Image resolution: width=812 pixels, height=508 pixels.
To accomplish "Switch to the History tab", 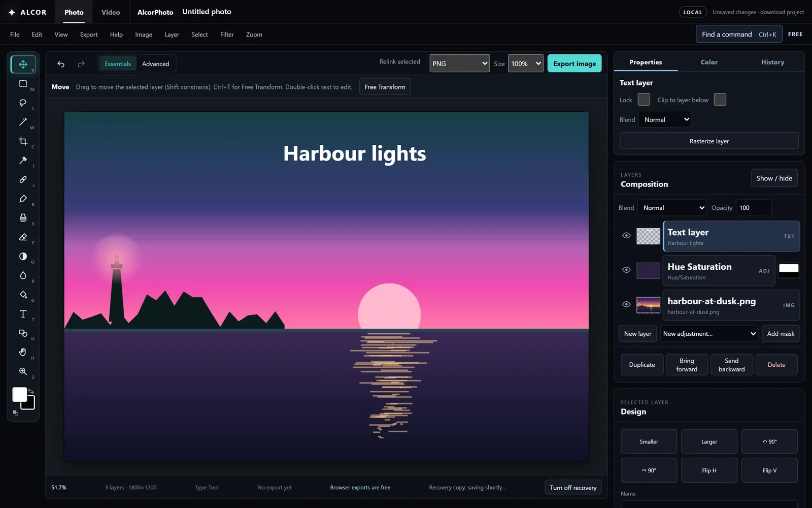I will pyautogui.click(x=772, y=62).
